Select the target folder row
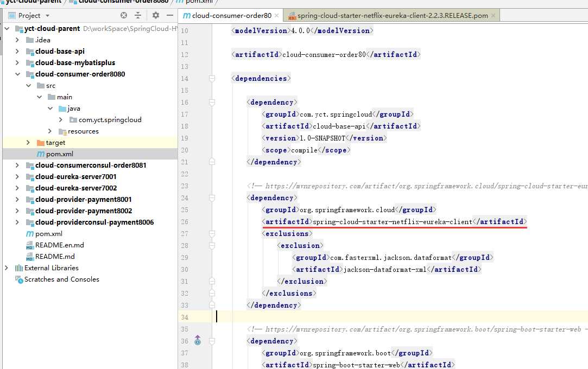 click(x=90, y=142)
